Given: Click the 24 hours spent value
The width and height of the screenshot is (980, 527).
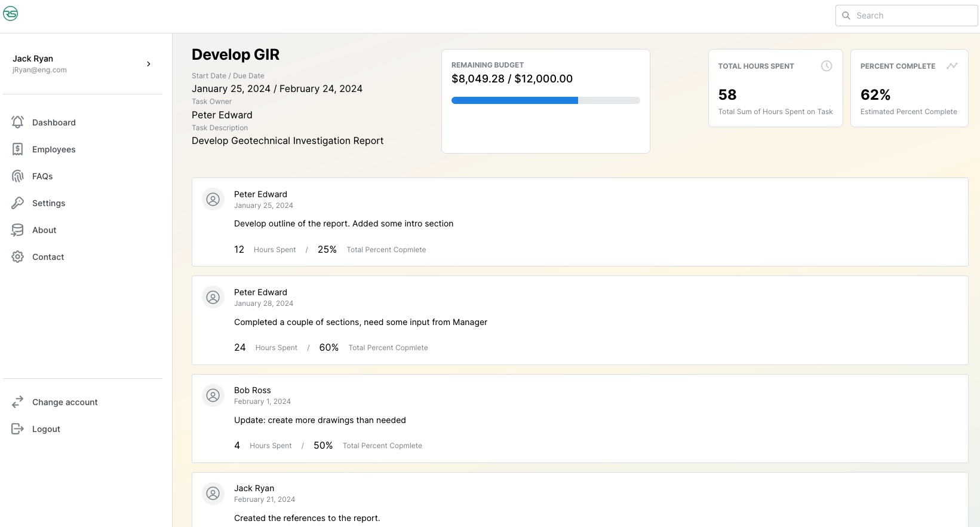Looking at the screenshot, I should tap(240, 347).
